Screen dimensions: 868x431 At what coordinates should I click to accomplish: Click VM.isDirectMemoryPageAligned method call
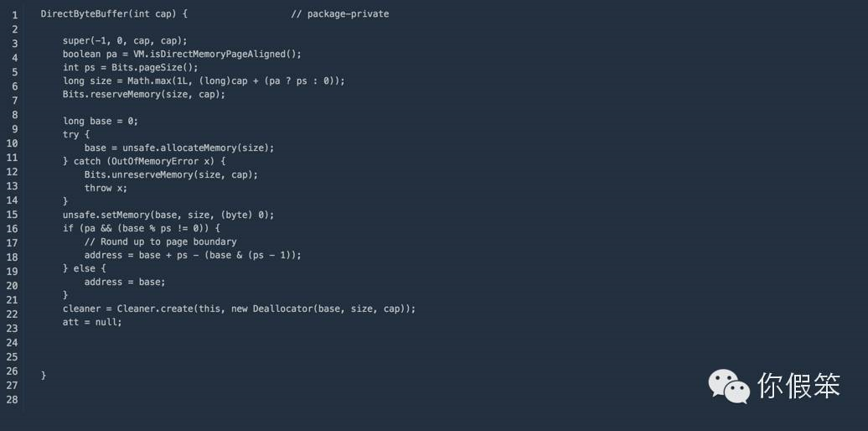217,54
